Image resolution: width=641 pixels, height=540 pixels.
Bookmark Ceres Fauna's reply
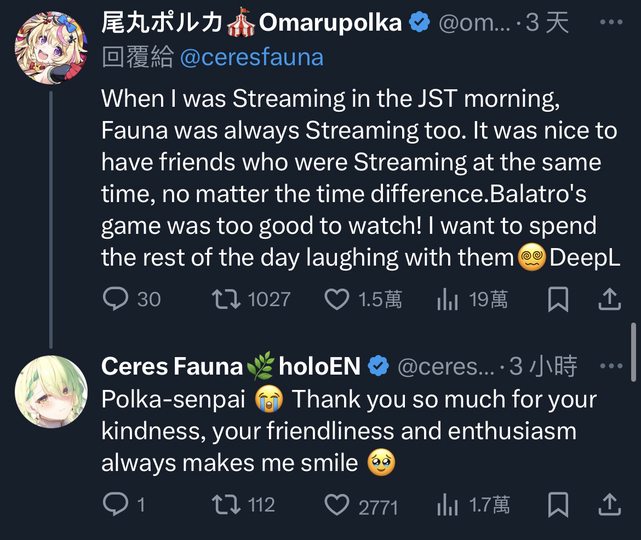pos(559,505)
